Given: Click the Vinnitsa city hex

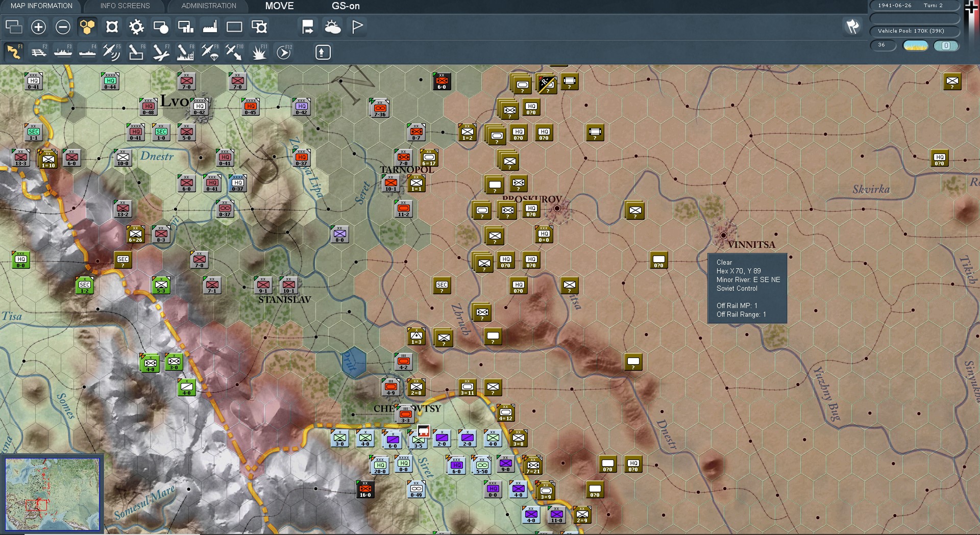Looking at the screenshot, I should click(x=723, y=235).
